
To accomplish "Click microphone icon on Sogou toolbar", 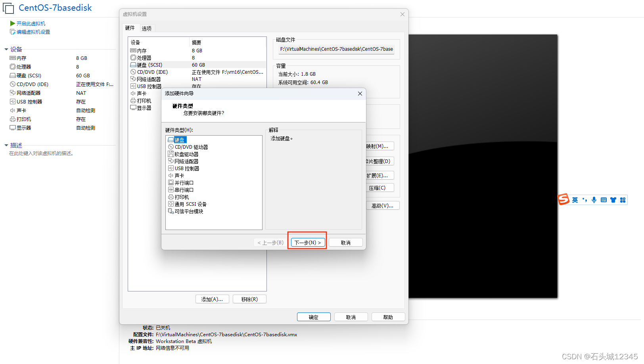I will 594,200.
